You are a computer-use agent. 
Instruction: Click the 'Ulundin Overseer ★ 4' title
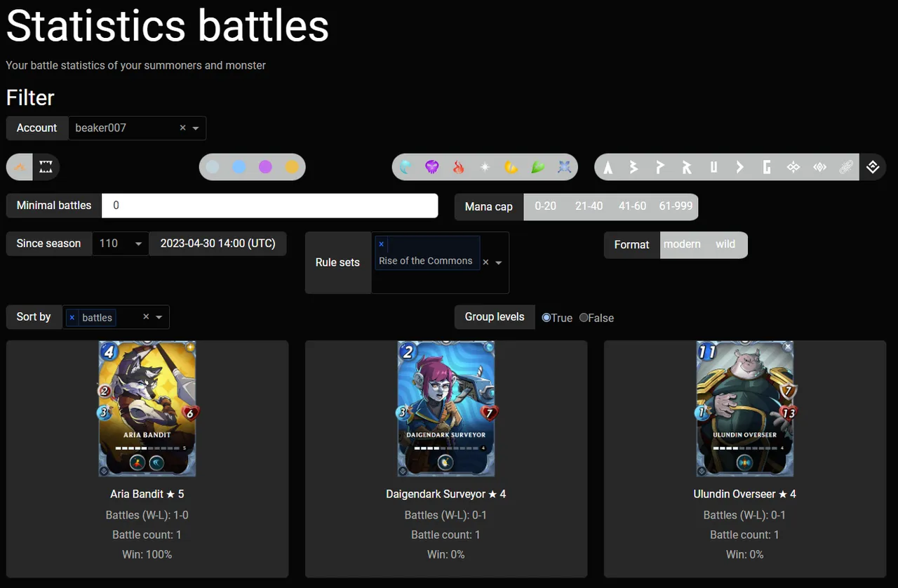[745, 494]
